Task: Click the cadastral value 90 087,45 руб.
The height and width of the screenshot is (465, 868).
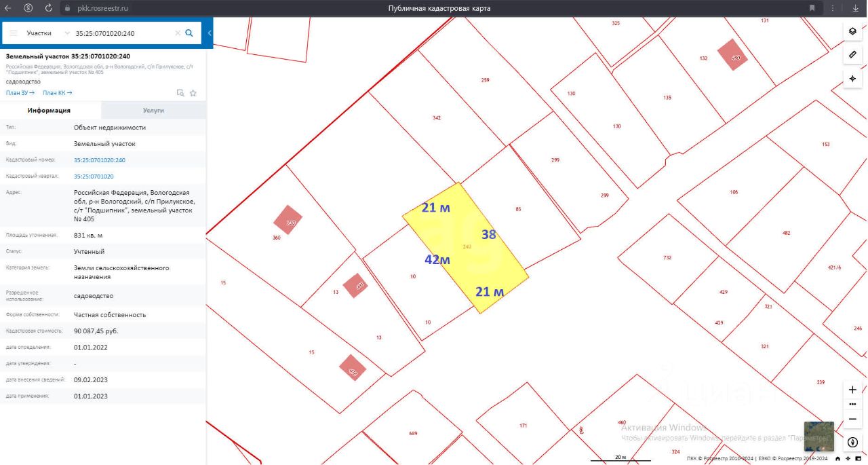Action: 96,331
